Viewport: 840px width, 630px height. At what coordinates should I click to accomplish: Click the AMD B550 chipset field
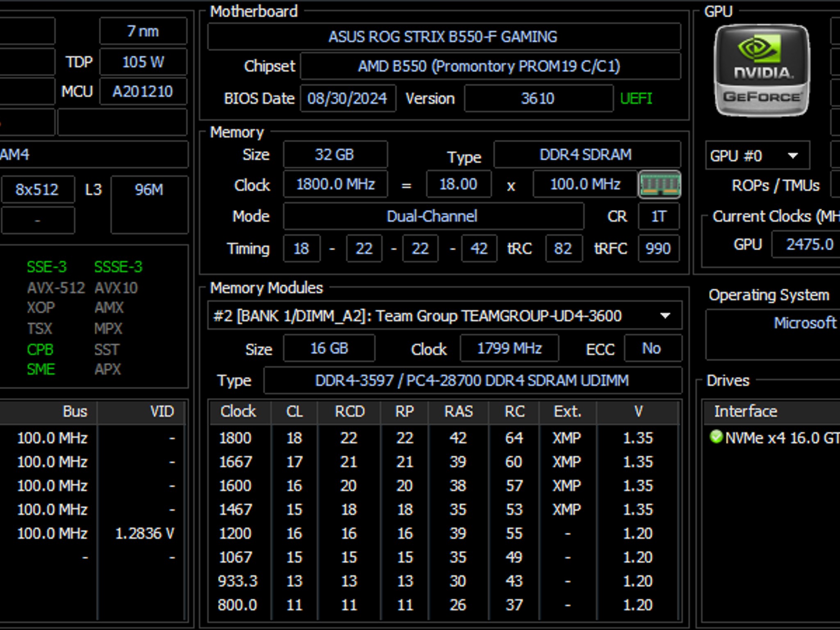click(x=490, y=66)
